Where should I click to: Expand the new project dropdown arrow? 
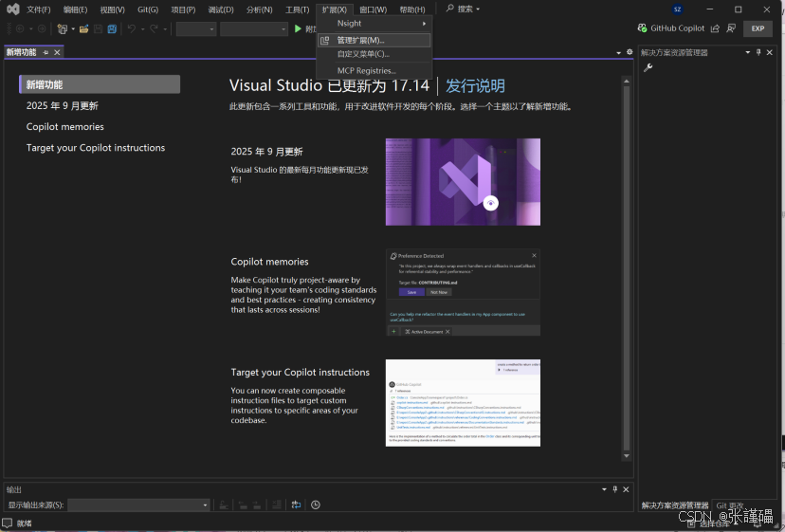point(73,29)
